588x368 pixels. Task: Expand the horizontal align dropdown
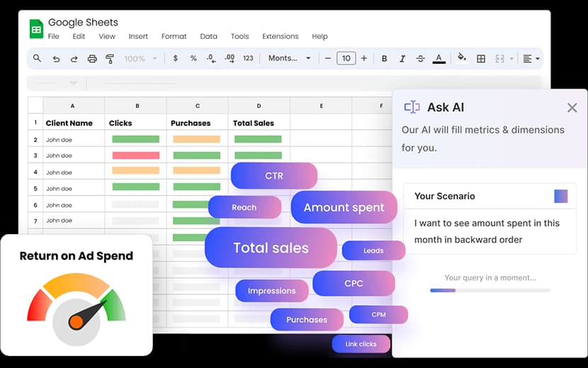531,59
